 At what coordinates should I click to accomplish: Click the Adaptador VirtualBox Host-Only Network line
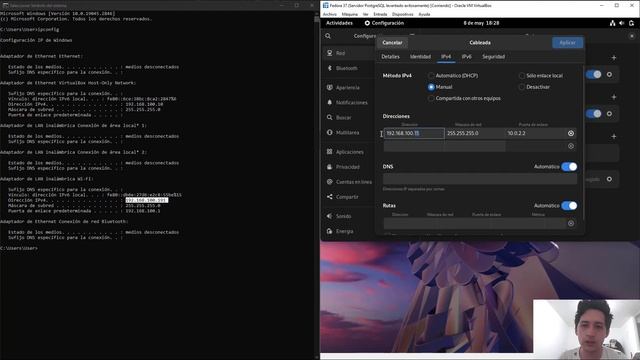(68, 83)
